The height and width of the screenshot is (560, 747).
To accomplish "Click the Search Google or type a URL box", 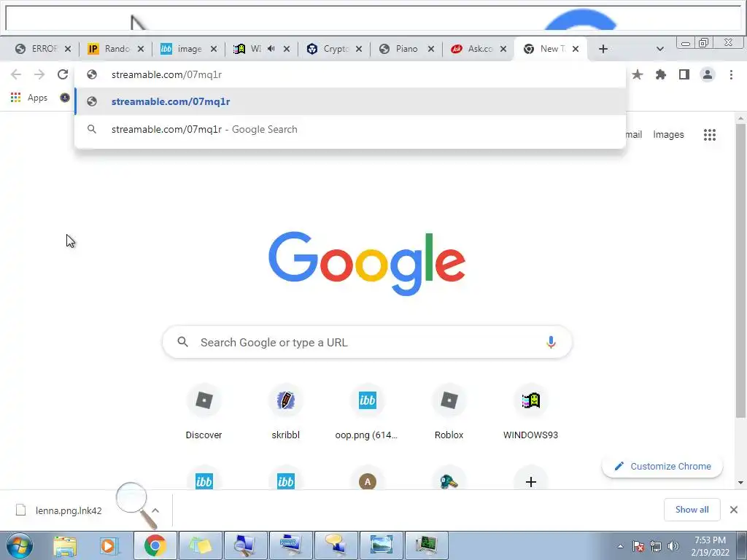I will (x=367, y=342).
